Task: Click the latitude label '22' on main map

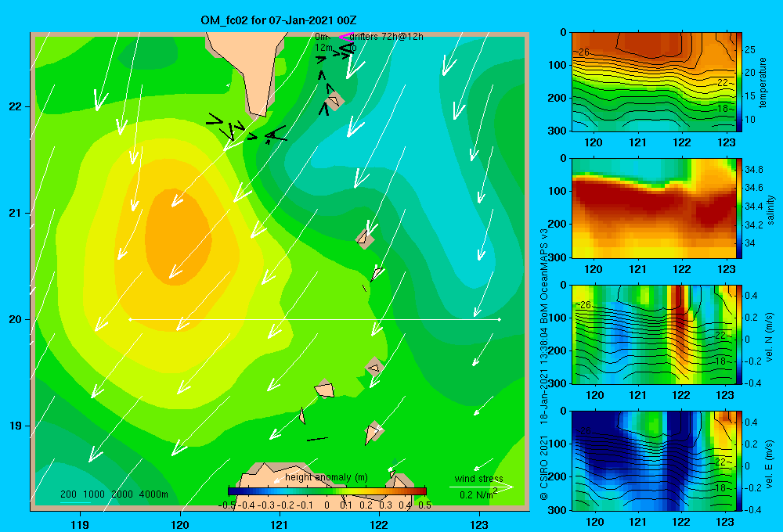Action: [x=15, y=107]
